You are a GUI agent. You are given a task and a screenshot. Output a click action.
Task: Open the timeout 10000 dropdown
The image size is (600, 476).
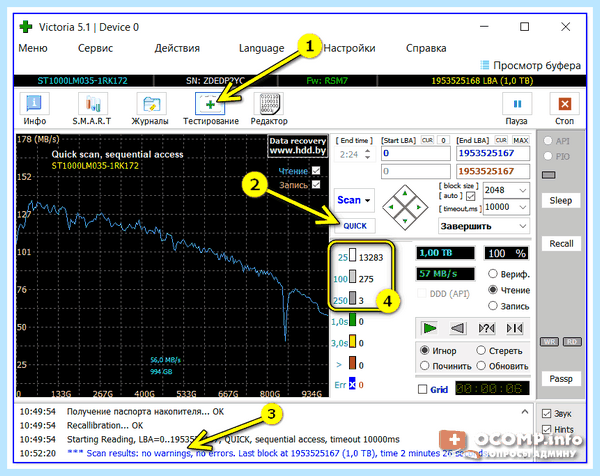point(523,207)
